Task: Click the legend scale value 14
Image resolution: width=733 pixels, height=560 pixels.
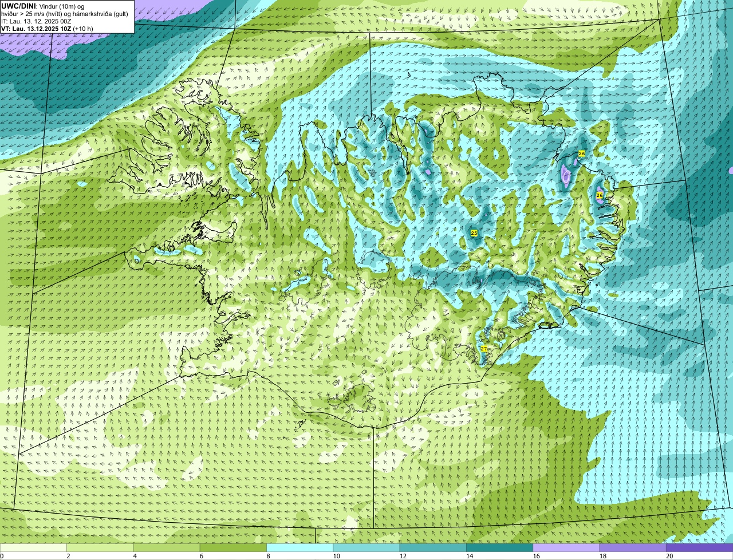Action: tap(468, 556)
